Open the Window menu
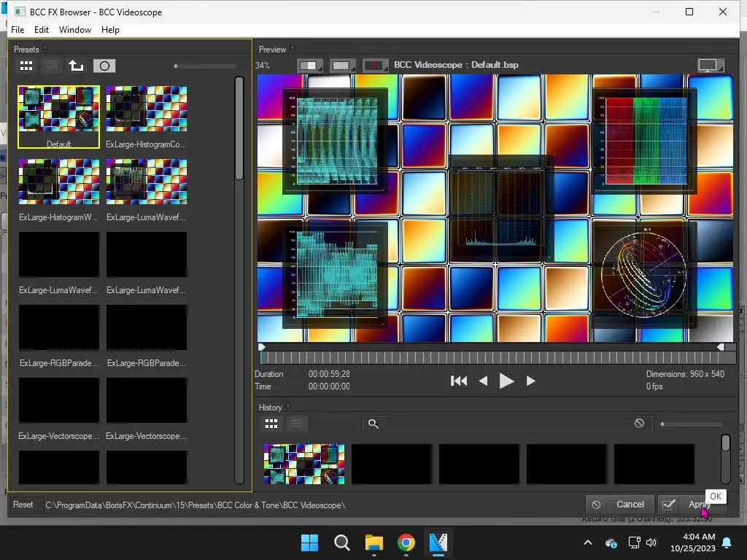 click(74, 30)
